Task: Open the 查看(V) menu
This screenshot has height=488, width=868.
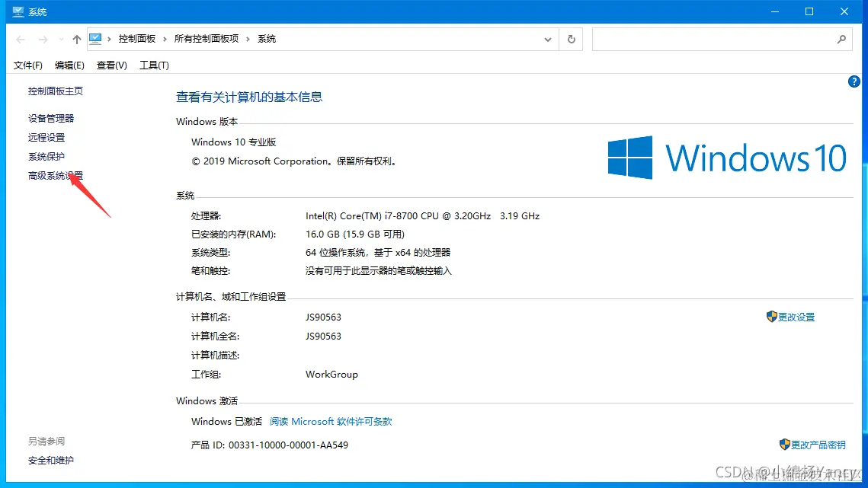Action: pyautogui.click(x=111, y=65)
